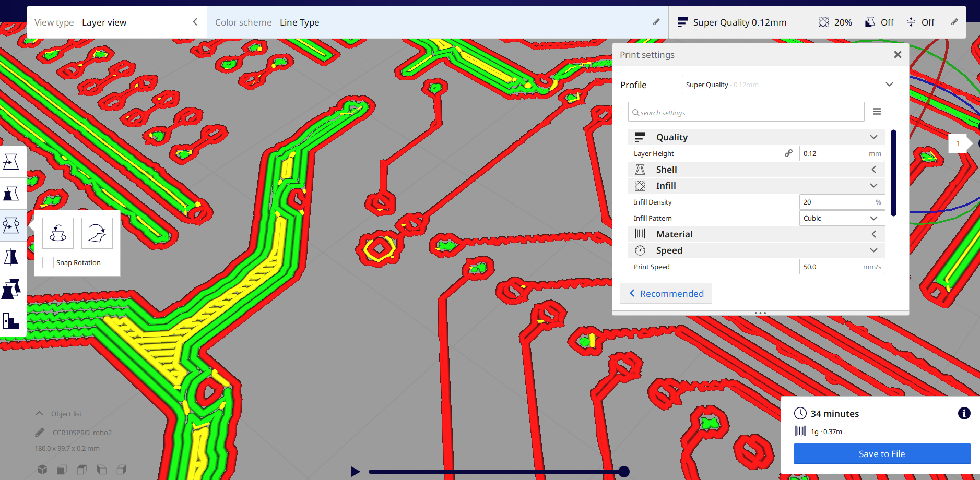Image resolution: width=980 pixels, height=480 pixels.
Task: Switch to the Top camera view cube
Action: 82,470
